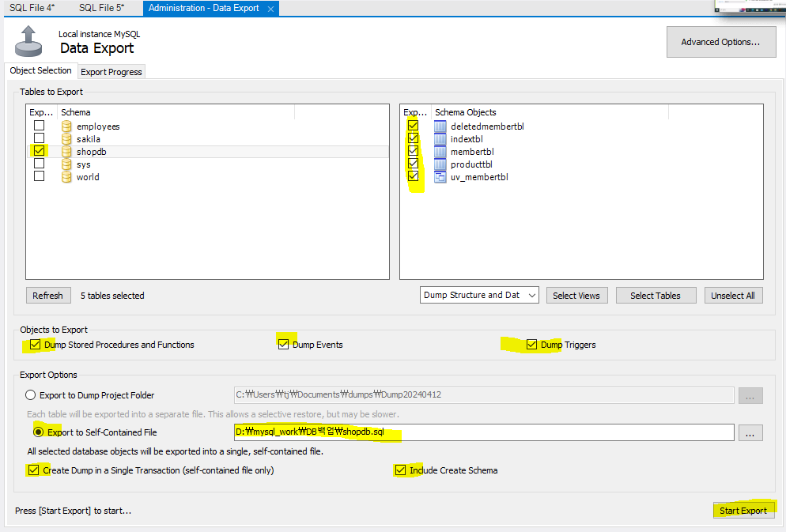Click the deletedmembertbl table icon
786x532 pixels.
(440, 126)
